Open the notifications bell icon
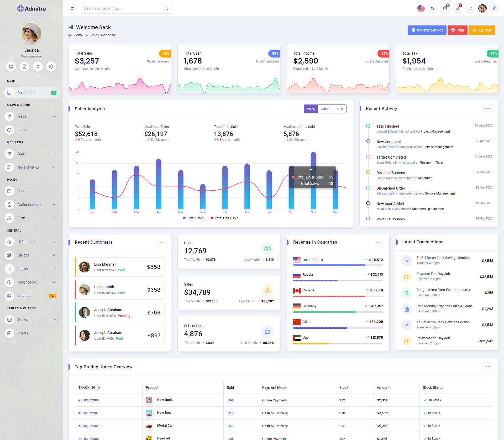This screenshot has height=440, width=504. pyautogui.click(x=458, y=8)
